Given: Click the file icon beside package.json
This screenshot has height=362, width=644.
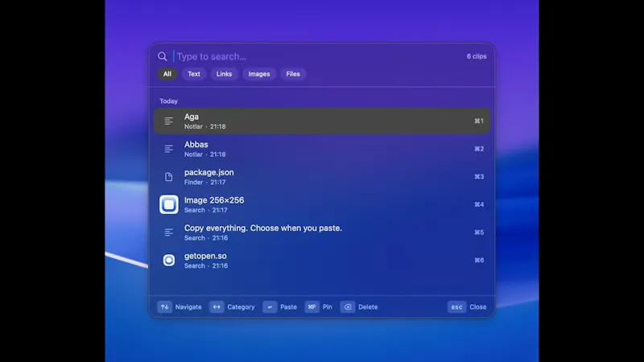Looking at the screenshot, I should point(169,177).
